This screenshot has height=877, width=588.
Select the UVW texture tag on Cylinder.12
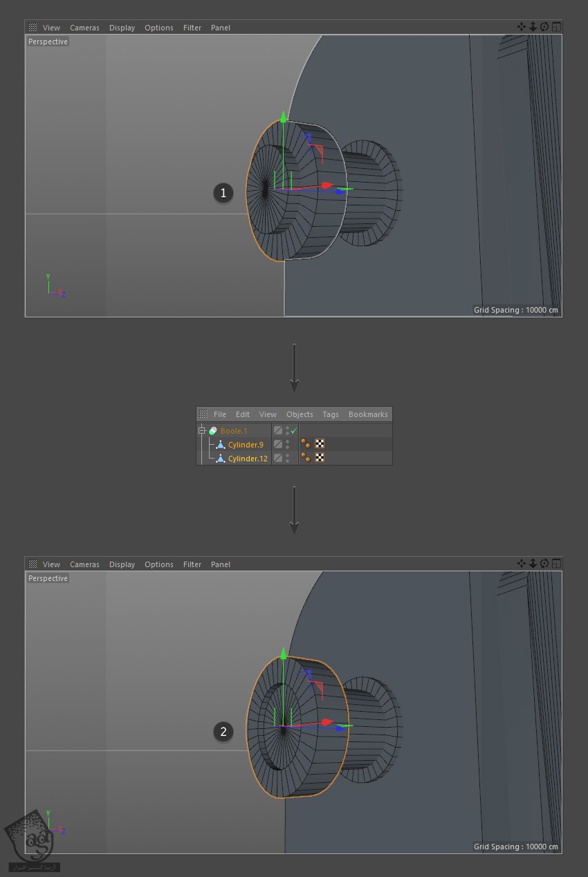coord(320,458)
